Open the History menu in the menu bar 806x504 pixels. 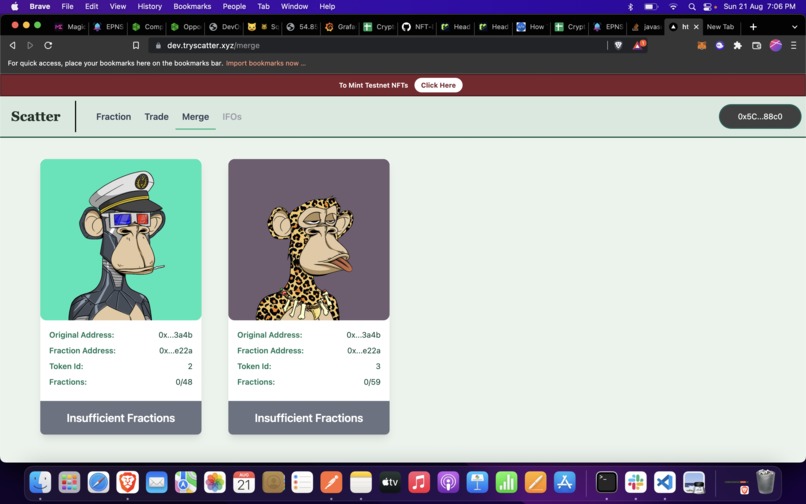150,7
